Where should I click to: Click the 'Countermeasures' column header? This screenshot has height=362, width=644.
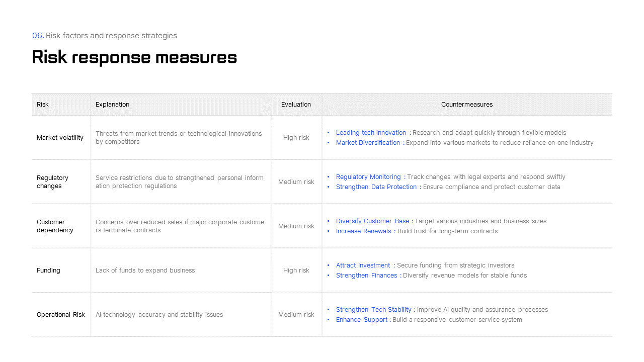pyautogui.click(x=467, y=105)
